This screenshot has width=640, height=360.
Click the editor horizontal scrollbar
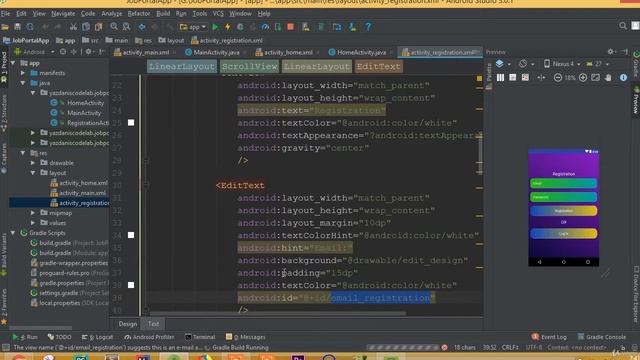pyautogui.click(x=278, y=313)
